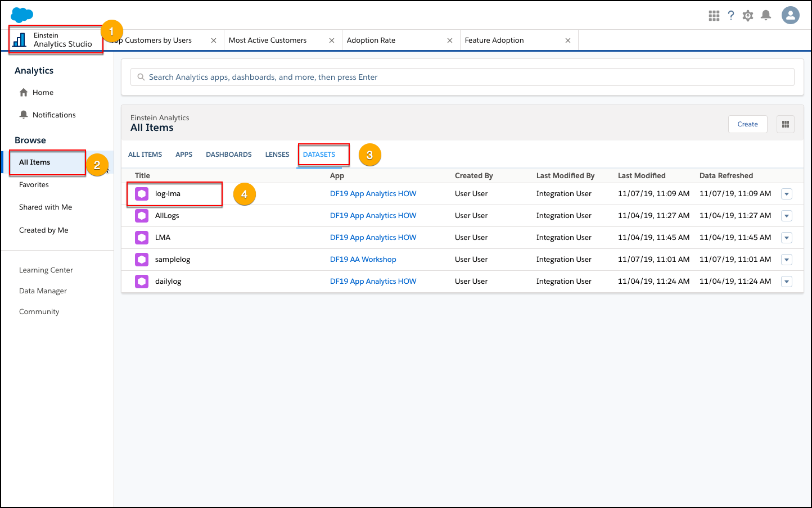Open the samplelog dataset title
The image size is (812, 508).
[173, 260]
